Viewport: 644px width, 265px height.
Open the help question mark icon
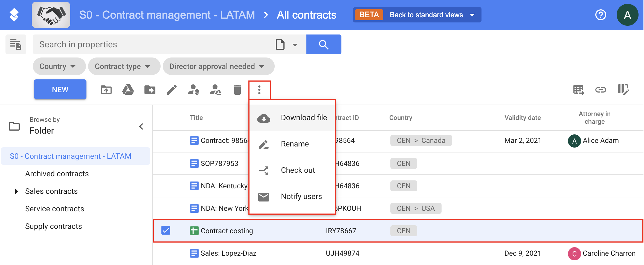tap(601, 15)
